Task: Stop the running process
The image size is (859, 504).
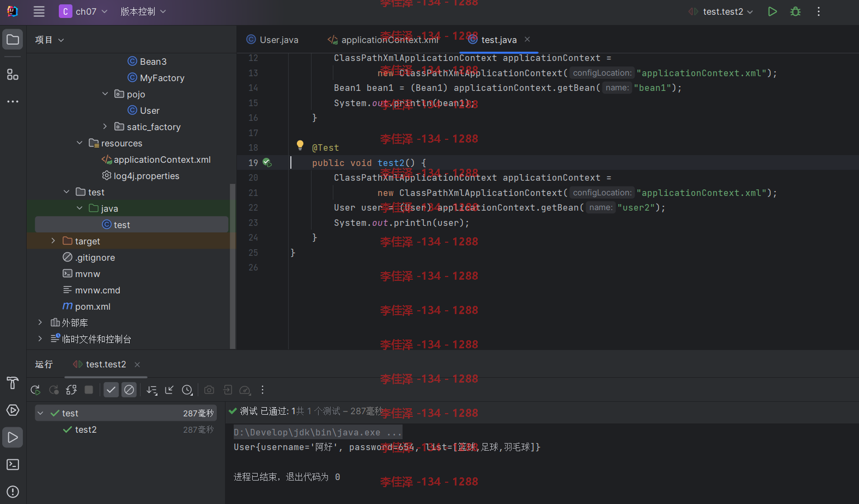Action: [89, 390]
